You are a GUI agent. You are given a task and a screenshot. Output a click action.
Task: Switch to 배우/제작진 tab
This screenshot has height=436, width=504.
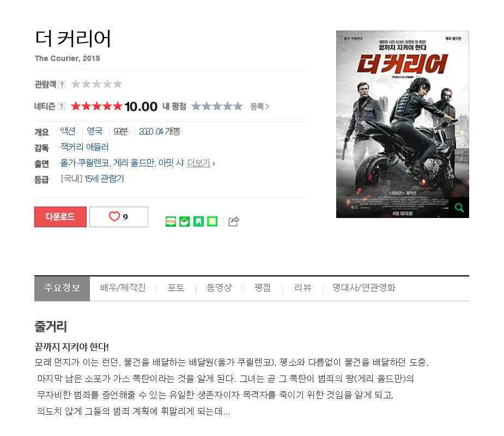coord(123,287)
